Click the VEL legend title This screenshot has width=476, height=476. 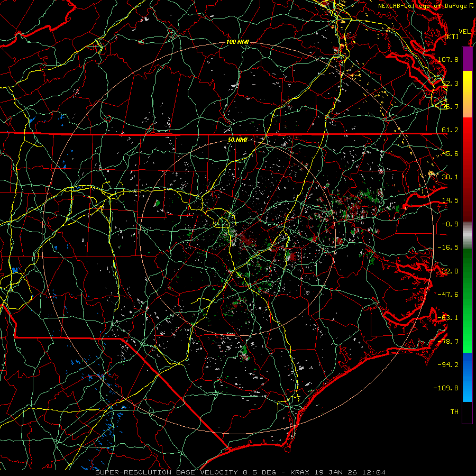[x=464, y=32]
